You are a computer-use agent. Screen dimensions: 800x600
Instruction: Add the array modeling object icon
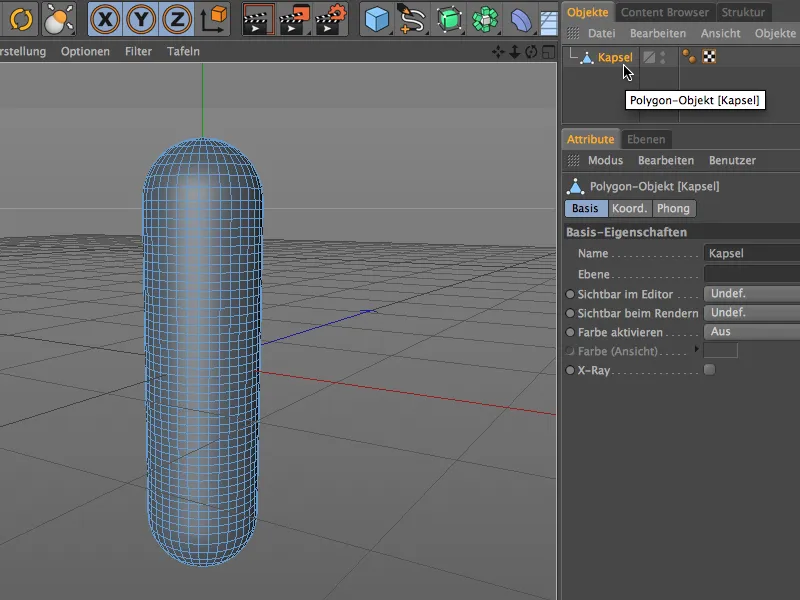point(485,19)
